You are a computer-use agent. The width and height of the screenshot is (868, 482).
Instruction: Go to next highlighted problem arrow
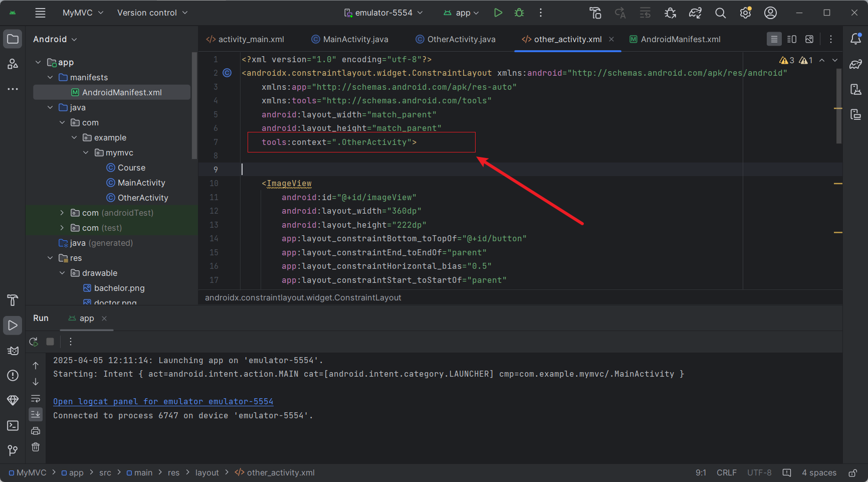(x=835, y=60)
